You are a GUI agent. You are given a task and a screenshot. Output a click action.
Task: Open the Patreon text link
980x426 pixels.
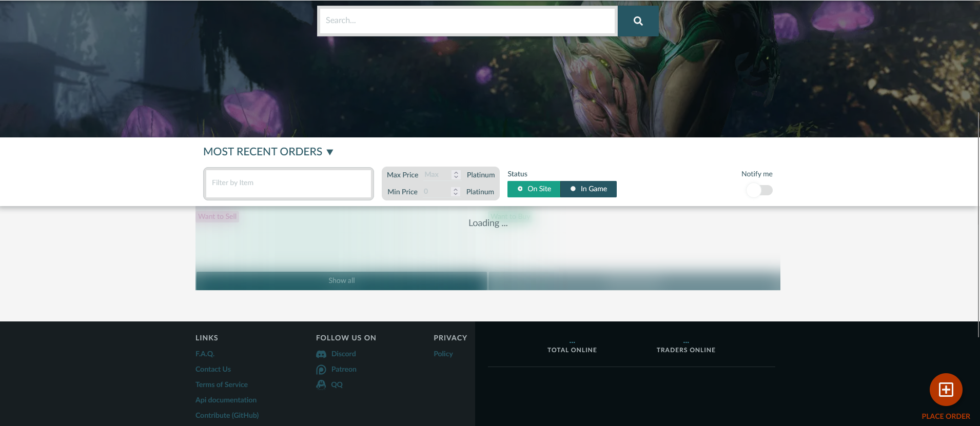[344, 369]
